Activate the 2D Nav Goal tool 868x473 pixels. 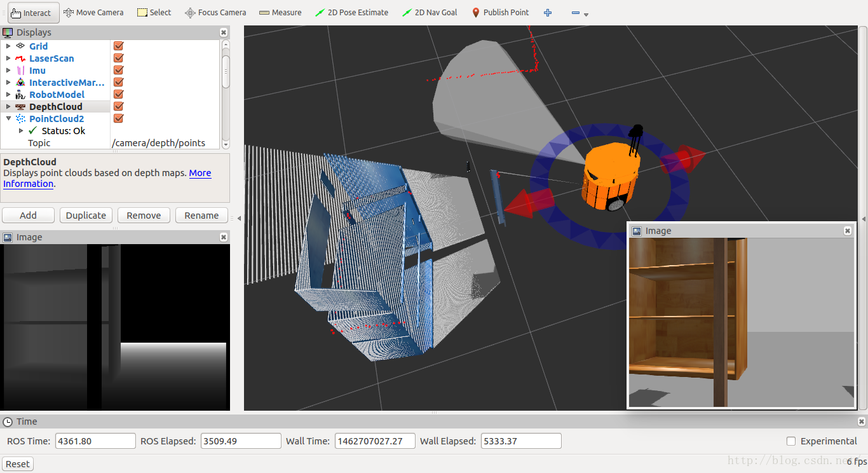[x=430, y=13]
